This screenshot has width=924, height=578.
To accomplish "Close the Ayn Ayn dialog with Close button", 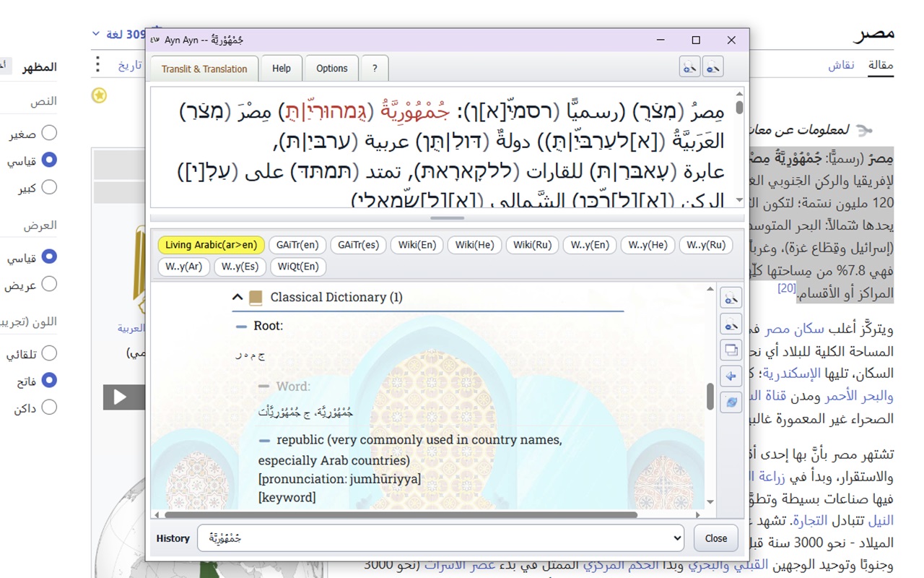I will [716, 538].
